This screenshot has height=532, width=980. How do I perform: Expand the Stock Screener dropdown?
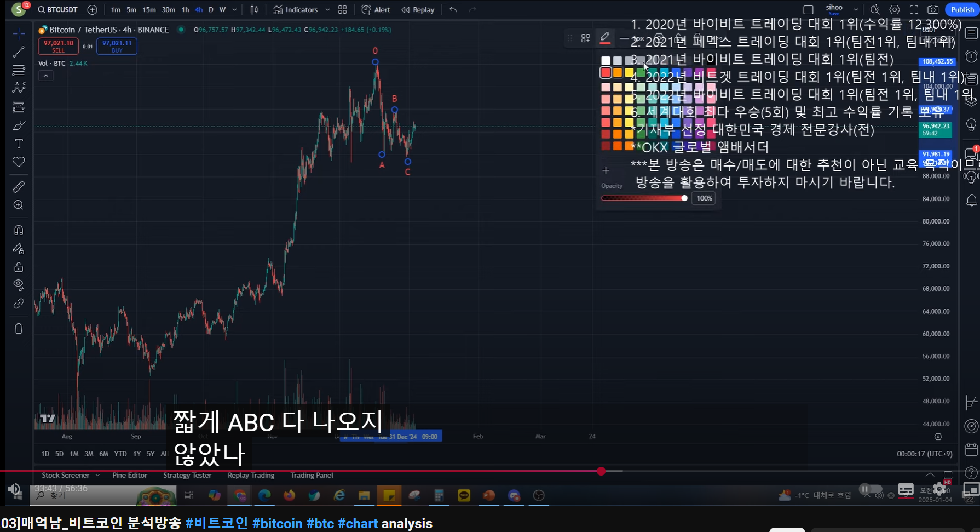point(97,475)
